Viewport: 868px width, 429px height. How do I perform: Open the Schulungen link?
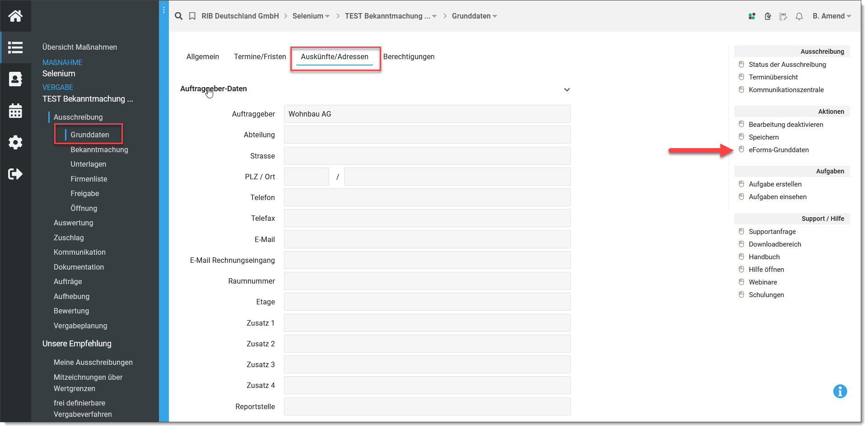(x=766, y=295)
